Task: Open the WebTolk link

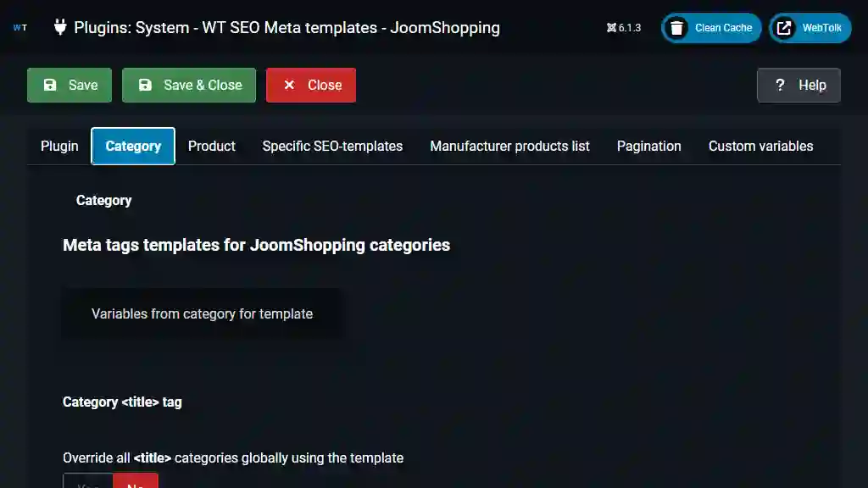Action: coord(810,28)
